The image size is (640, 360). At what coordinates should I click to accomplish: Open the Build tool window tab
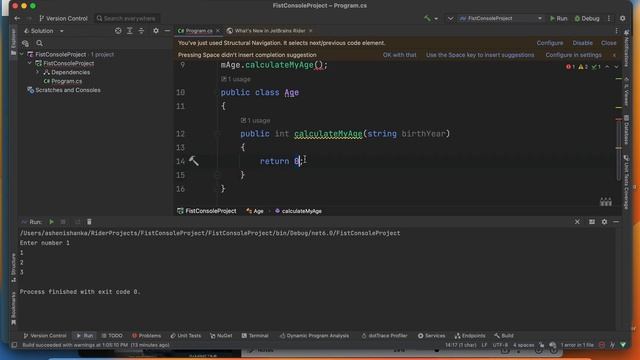(x=504, y=336)
